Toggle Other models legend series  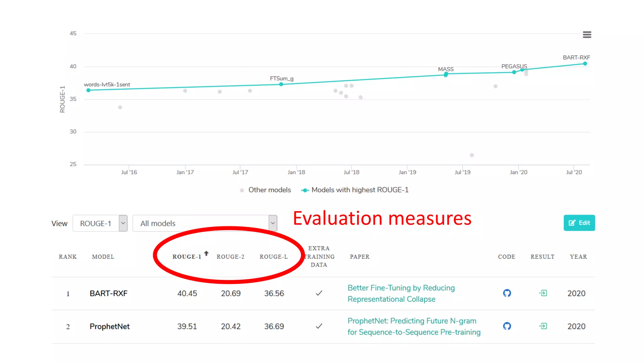[x=269, y=190]
